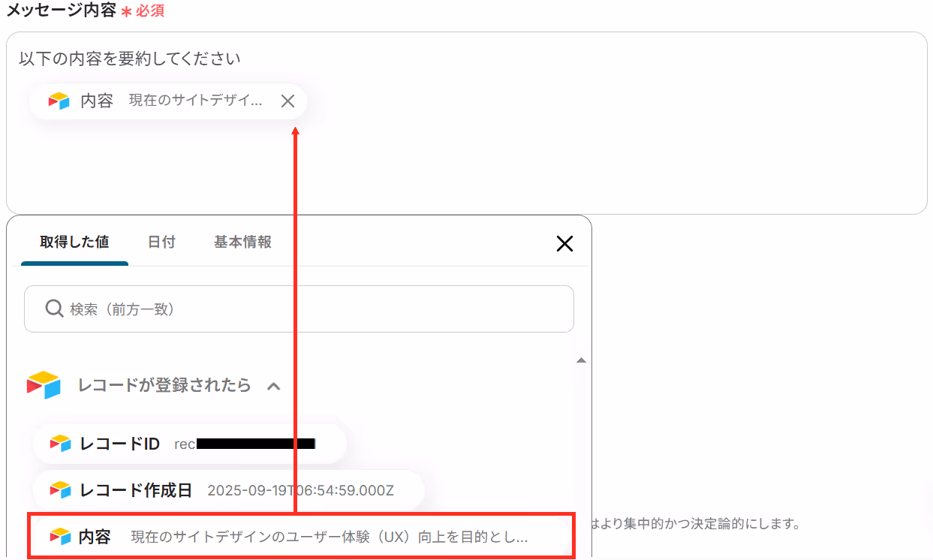The image size is (933, 560).
Task: Click the Airtable logo beside レコードが登録されたら
Action: click(44, 385)
